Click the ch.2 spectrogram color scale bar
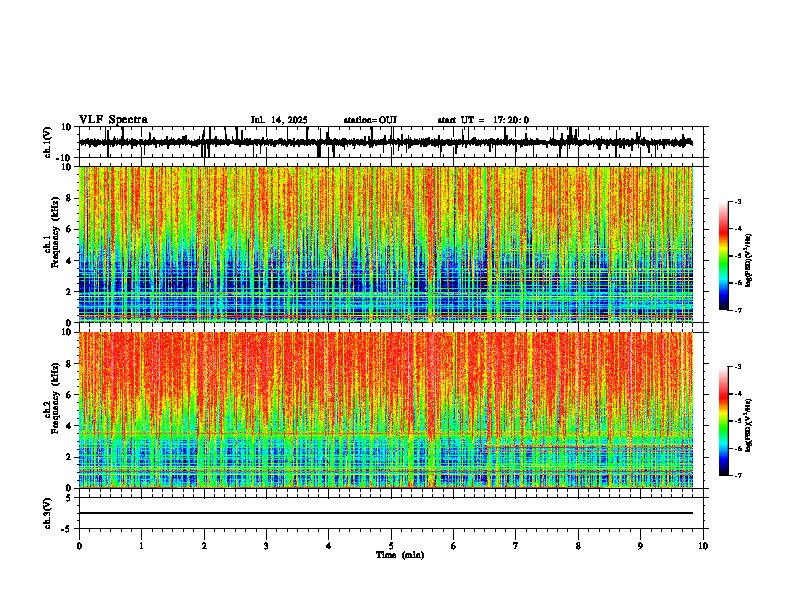The width and height of the screenshot is (792, 612). coord(724,421)
